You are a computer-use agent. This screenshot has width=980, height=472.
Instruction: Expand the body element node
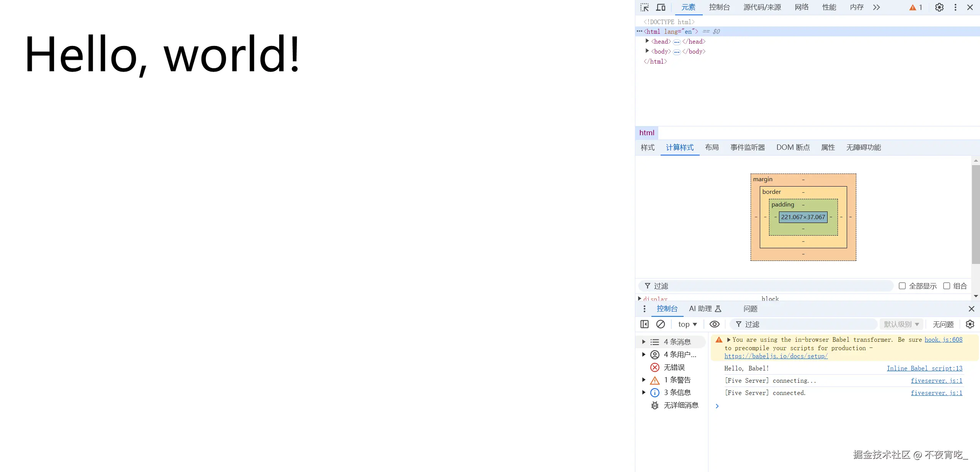click(x=647, y=51)
